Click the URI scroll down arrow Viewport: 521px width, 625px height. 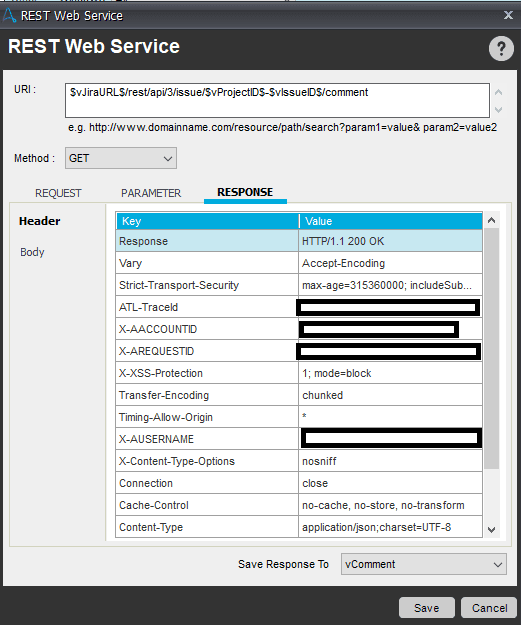(x=498, y=109)
